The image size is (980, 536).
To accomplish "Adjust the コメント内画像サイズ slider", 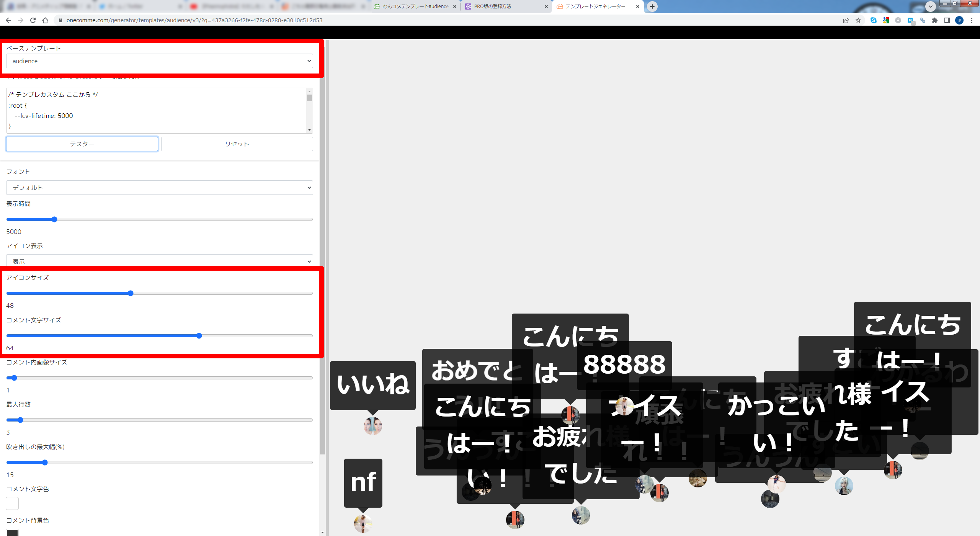I will (x=159, y=378).
